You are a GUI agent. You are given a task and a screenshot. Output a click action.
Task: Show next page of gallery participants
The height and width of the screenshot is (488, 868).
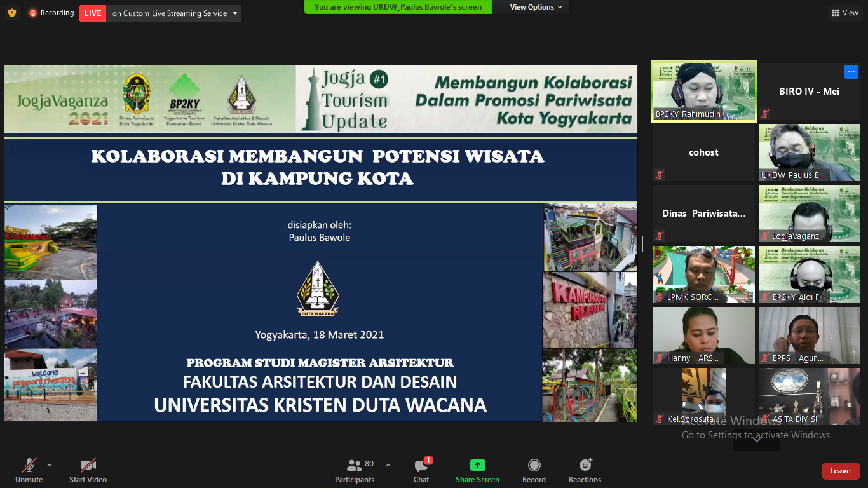coord(756,440)
